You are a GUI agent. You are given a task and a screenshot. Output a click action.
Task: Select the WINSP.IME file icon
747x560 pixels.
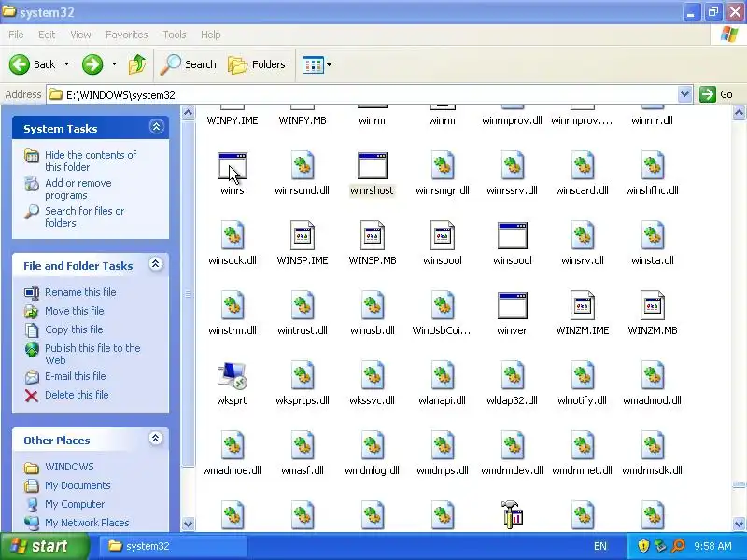[x=303, y=235]
